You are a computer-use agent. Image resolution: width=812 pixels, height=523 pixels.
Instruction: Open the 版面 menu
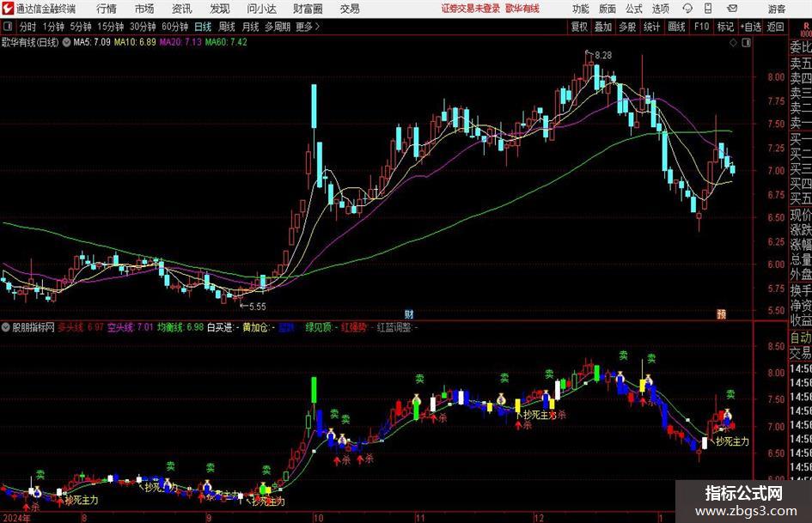pyautogui.click(x=607, y=9)
